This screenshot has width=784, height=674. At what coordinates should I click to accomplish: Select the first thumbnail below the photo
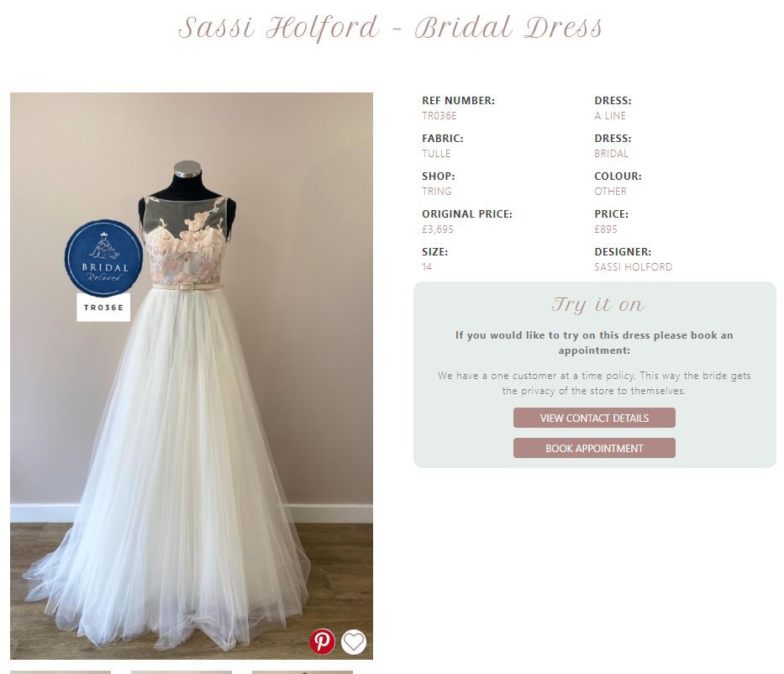(61, 672)
